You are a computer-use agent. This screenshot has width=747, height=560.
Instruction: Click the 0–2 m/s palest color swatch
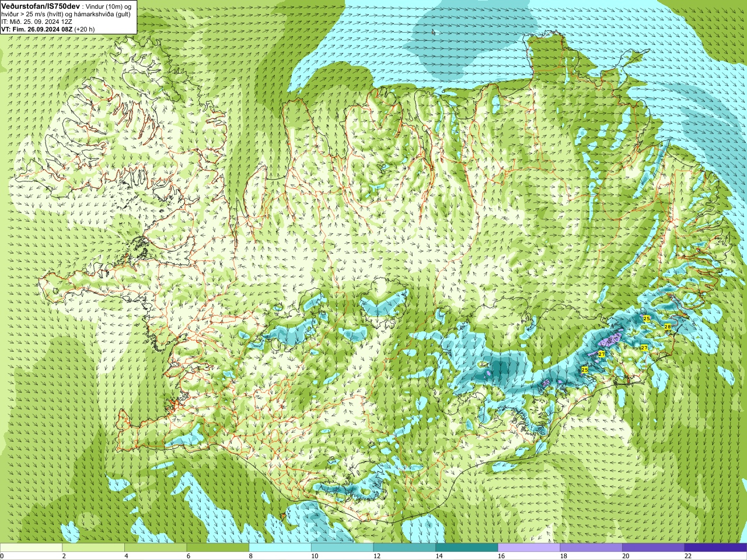click(31, 548)
